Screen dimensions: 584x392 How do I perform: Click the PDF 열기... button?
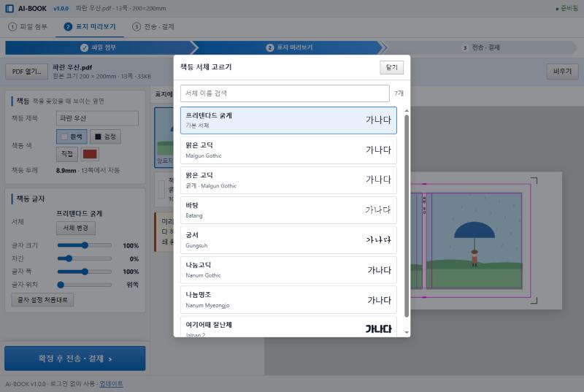tap(26, 72)
